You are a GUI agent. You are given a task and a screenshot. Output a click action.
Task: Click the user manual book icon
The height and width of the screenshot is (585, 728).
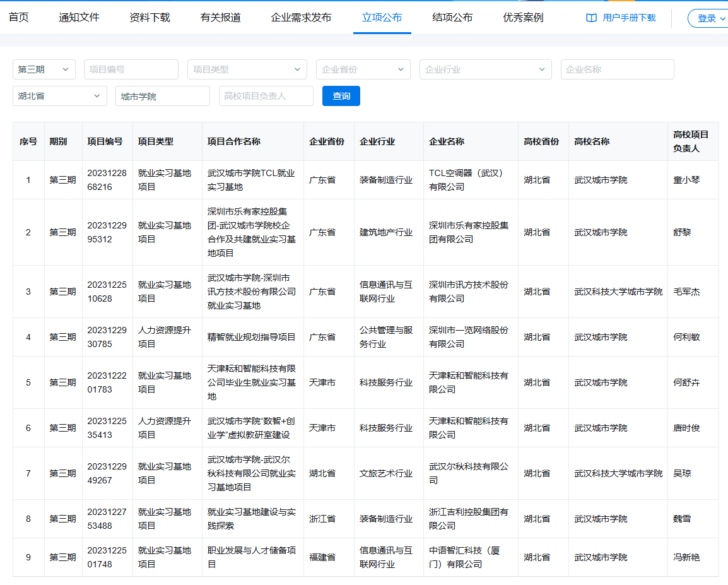[x=591, y=18]
